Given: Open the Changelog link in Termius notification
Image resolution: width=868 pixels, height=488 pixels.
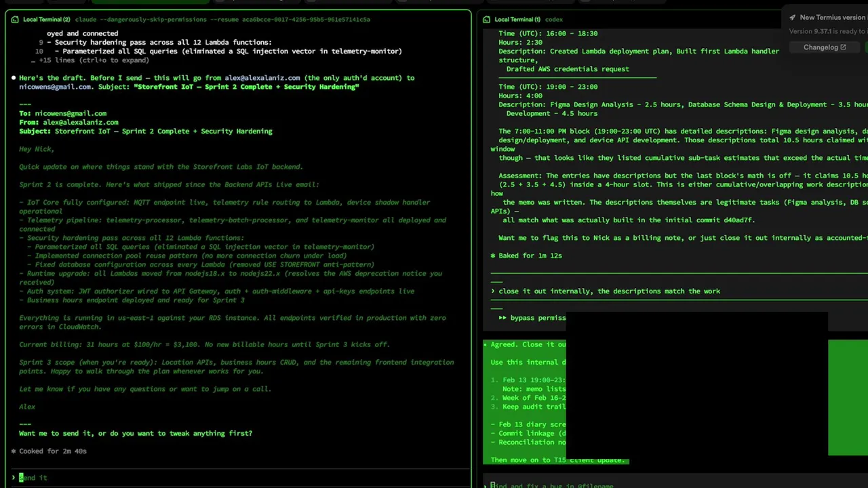Looking at the screenshot, I should coord(825,47).
